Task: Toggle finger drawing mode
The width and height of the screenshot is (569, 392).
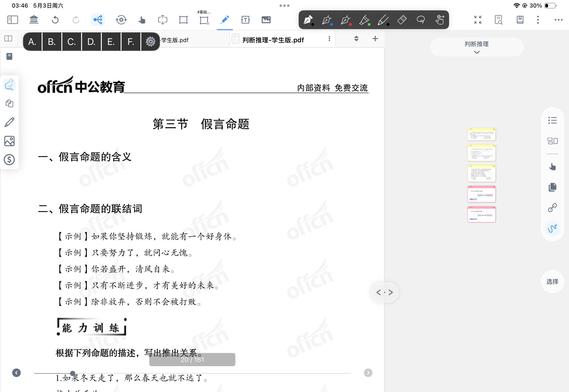Action: [x=439, y=20]
